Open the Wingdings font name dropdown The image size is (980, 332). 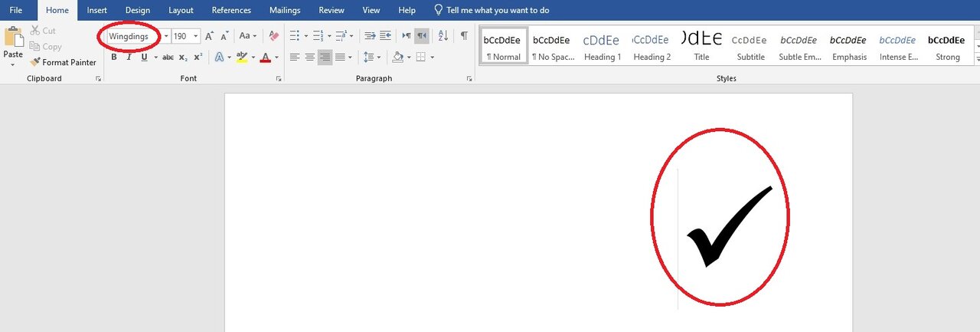(x=166, y=36)
